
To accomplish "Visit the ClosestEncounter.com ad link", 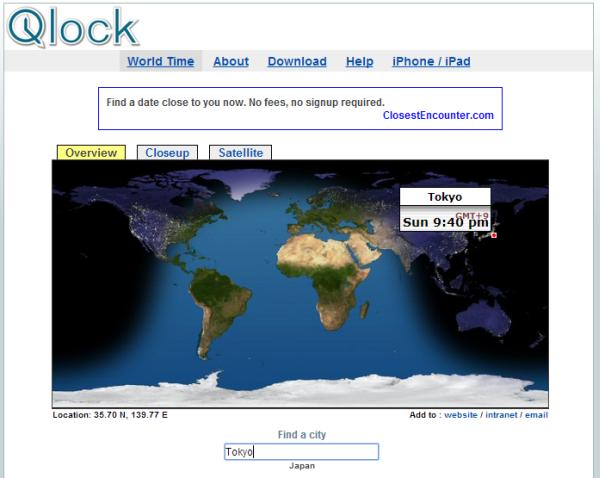I will pos(438,115).
